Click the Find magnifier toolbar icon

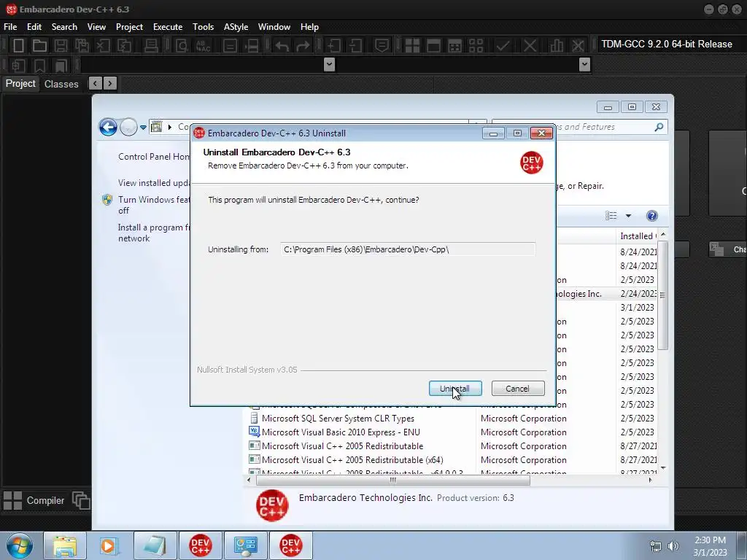point(182,46)
